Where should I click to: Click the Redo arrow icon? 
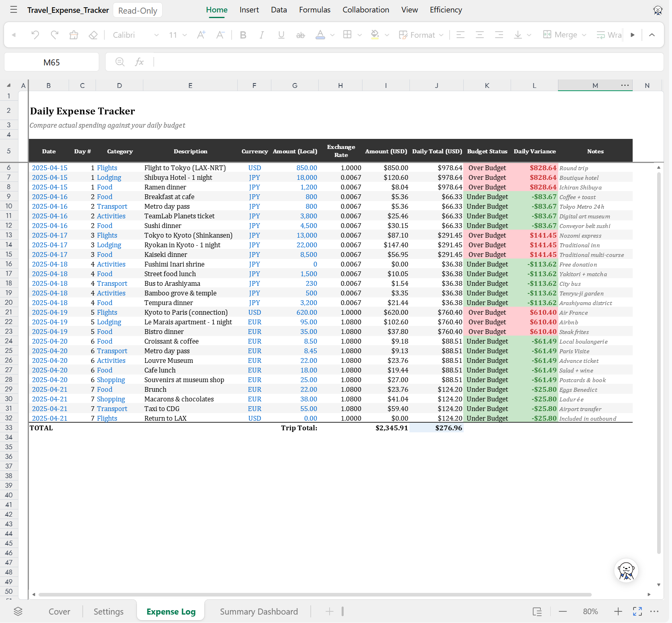tap(55, 35)
